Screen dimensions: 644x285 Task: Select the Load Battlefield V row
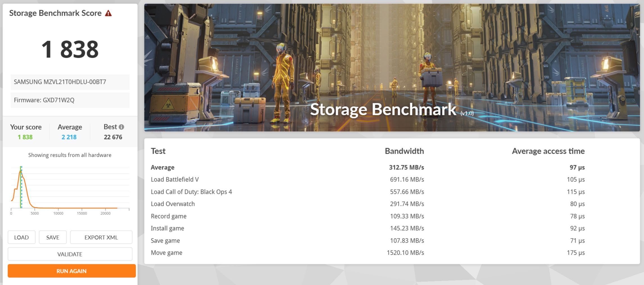click(368, 180)
